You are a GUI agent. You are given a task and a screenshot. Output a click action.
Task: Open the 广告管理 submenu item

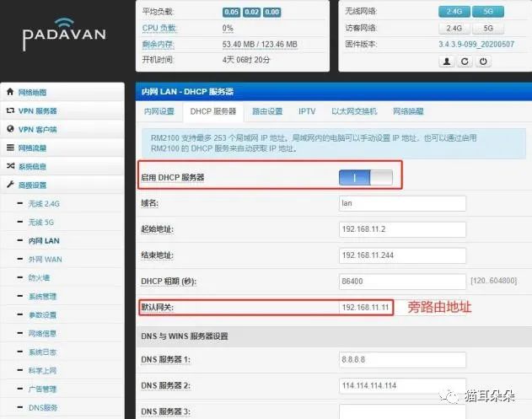click(x=42, y=389)
